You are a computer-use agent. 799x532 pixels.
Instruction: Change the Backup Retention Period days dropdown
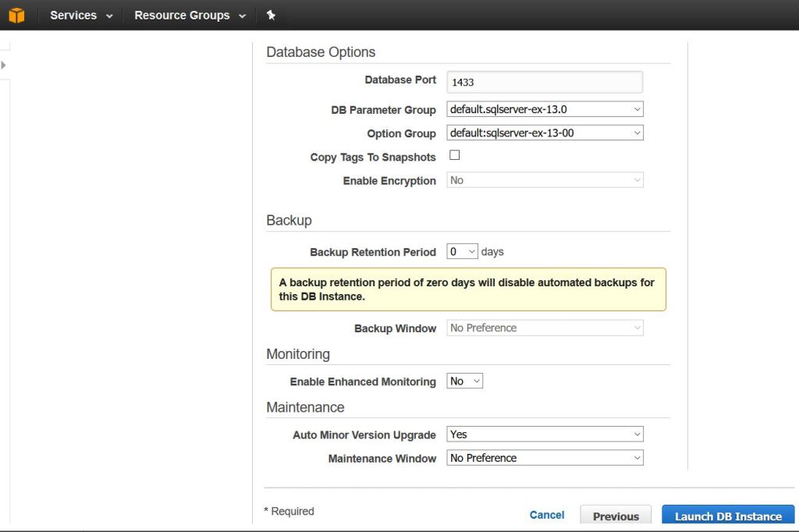pos(463,251)
